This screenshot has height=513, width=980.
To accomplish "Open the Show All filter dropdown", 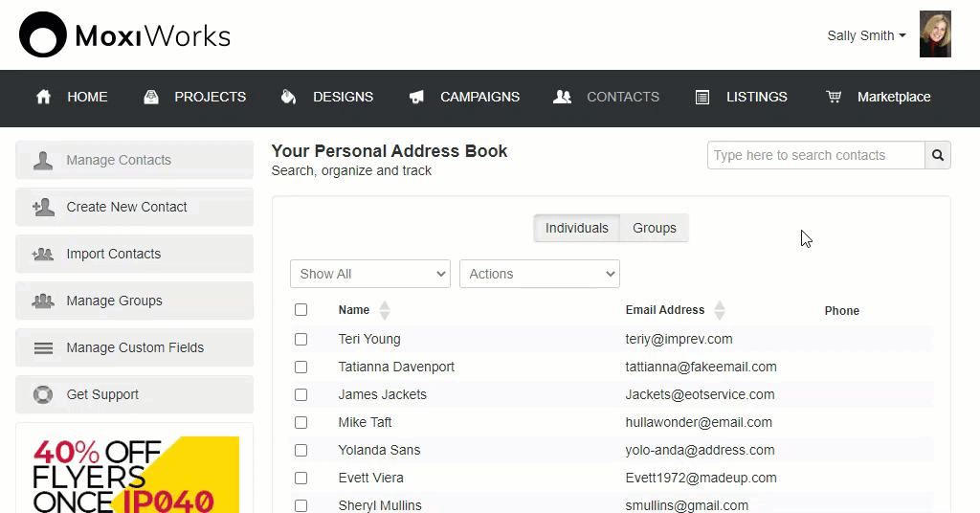I will (x=369, y=274).
